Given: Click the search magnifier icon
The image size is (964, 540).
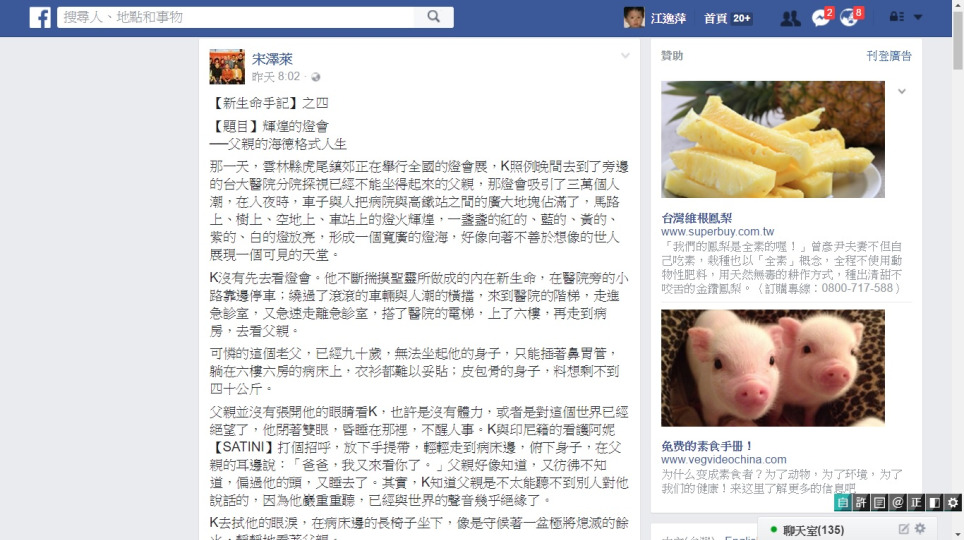Looking at the screenshot, I should [x=433, y=17].
